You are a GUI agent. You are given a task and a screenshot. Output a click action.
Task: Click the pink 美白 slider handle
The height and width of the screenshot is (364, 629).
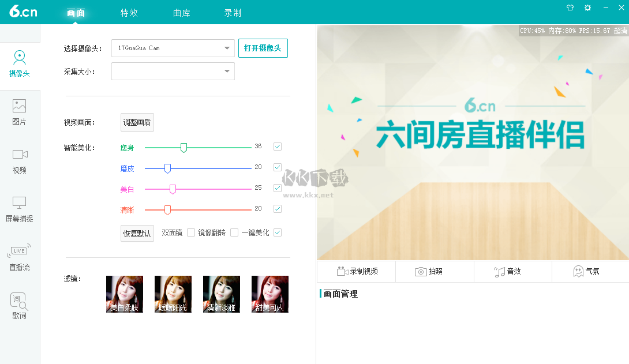pos(173,189)
